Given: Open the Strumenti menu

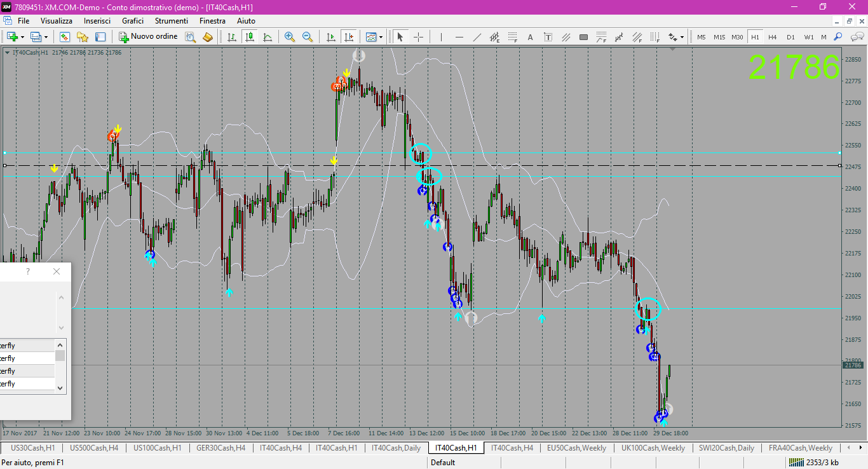Looking at the screenshot, I should point(172,21).
